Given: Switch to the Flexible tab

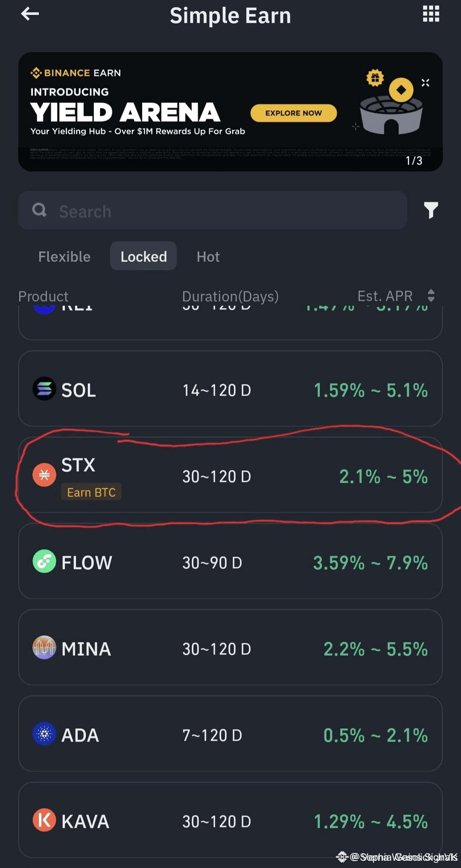Looking at the screenshot, I should coord(64,256).
